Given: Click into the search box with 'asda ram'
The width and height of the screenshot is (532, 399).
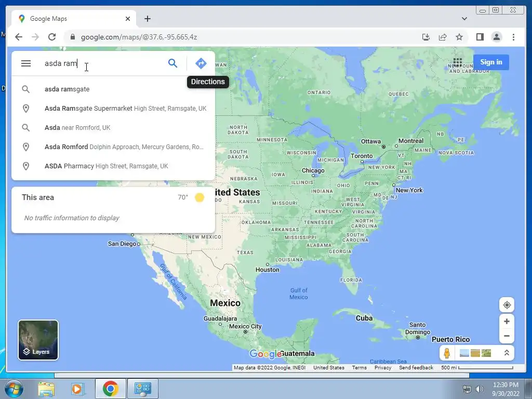Looking at the screenshot, I should [x=102, y=63].
